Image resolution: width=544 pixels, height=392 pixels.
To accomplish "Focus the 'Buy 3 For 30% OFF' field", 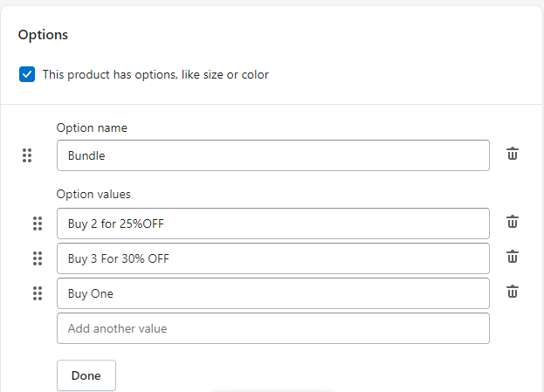I will click(272, 258).
